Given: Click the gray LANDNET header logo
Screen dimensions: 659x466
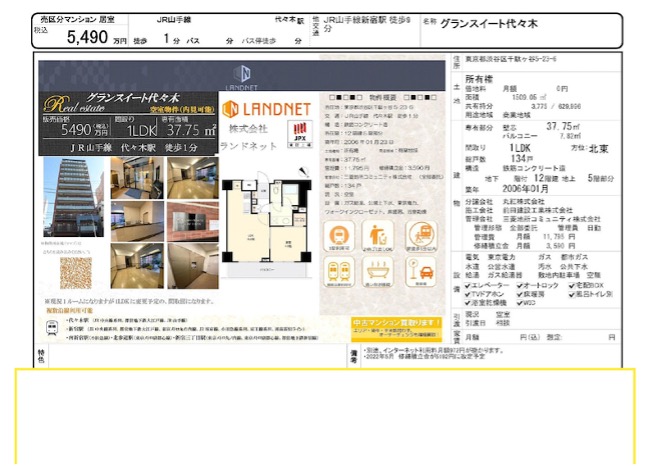Looking at the screenshot, I should pos(242,78).
